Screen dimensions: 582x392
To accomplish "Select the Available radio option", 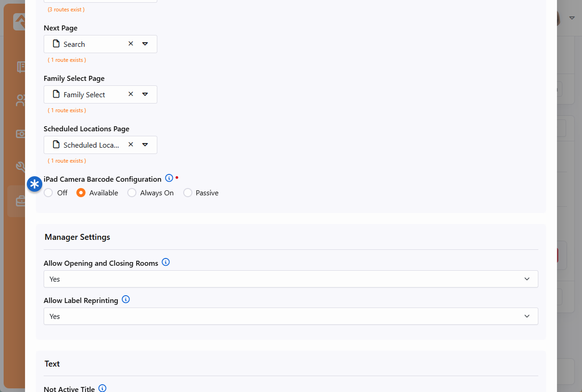I will [81, 193].
